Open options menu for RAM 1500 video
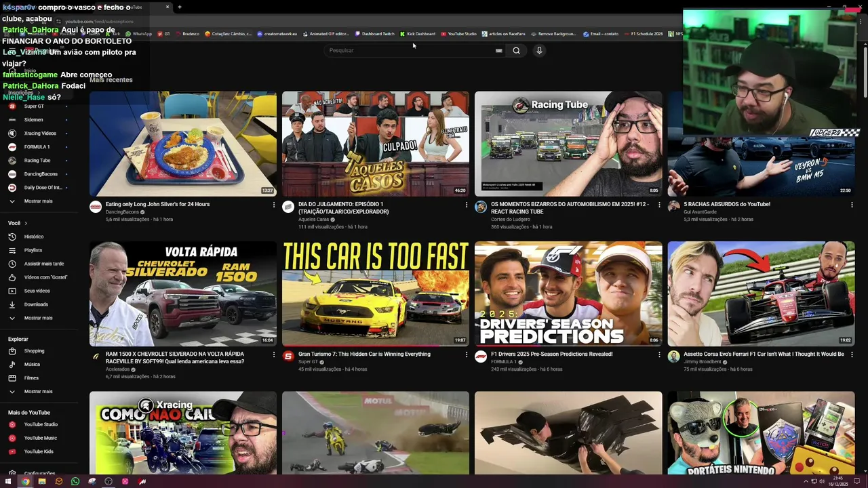 tap(274, 354)
